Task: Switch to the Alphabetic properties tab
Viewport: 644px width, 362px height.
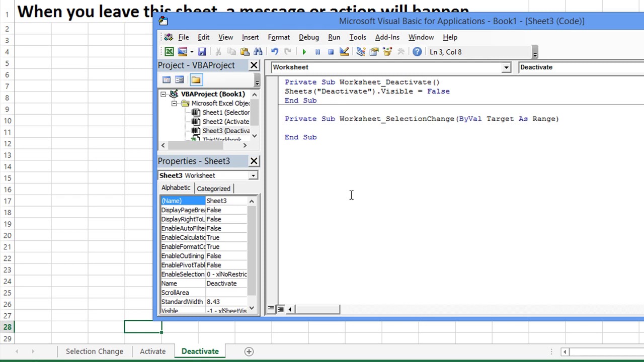Action: (x=176, y=188)
